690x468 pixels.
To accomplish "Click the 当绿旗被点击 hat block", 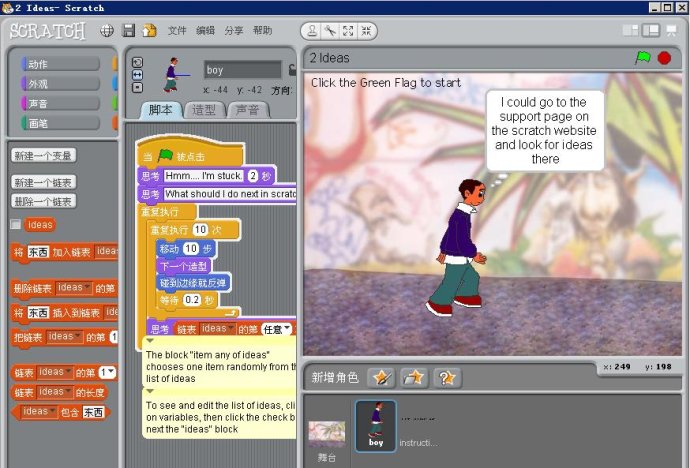I will point(191,154).
